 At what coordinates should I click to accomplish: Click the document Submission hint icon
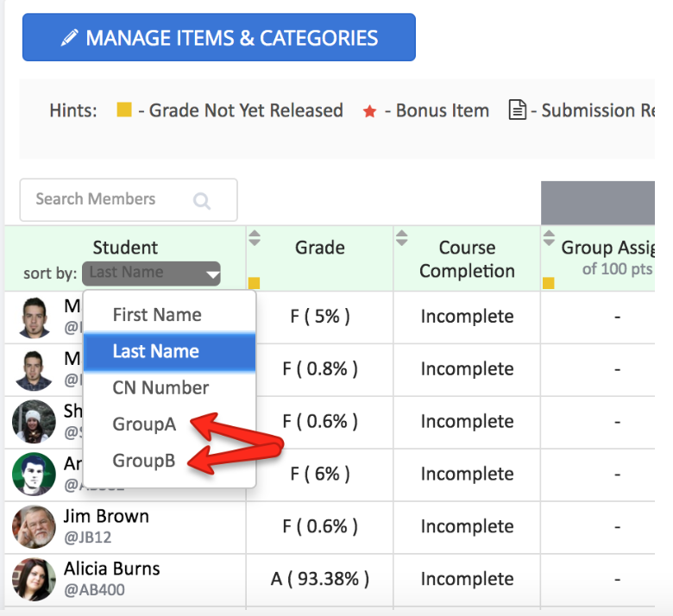click(x=517, y=110)
